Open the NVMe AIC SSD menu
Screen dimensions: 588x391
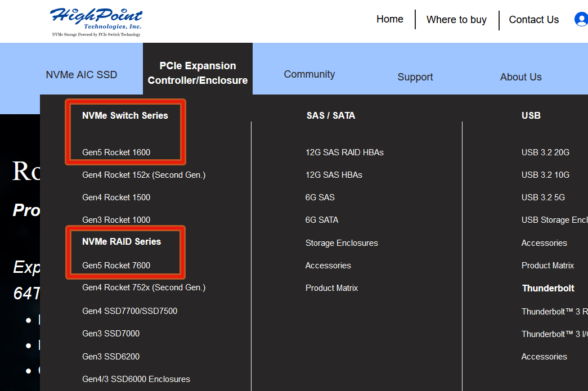coord(82,75)
